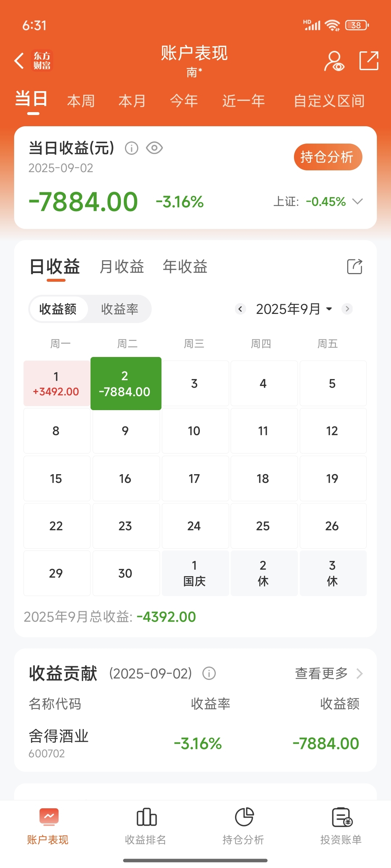The width and height of the screenshot is (391, 868).
Task: Toggle income amount visibility eye icon
Action: click(155, 148)
